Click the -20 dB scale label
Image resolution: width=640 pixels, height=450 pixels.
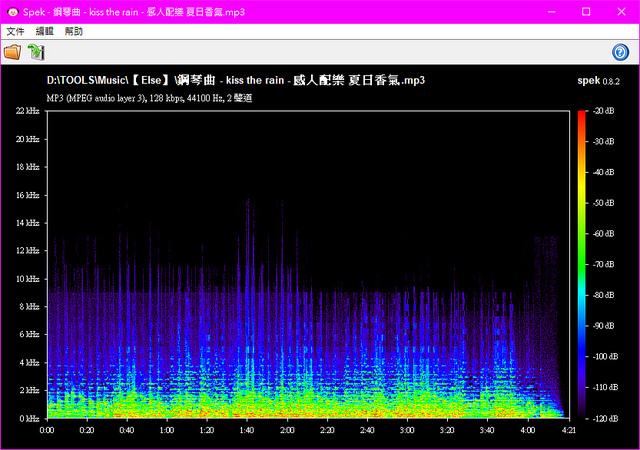pyautogui.click(x=603, y=111)
